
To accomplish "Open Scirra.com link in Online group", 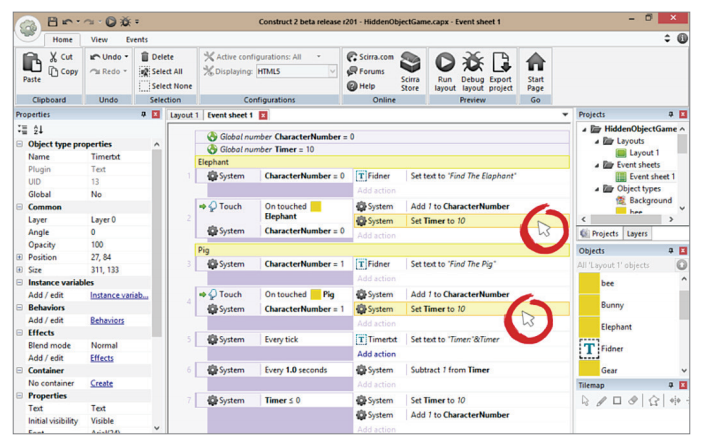I will click(x=370, y=57).
